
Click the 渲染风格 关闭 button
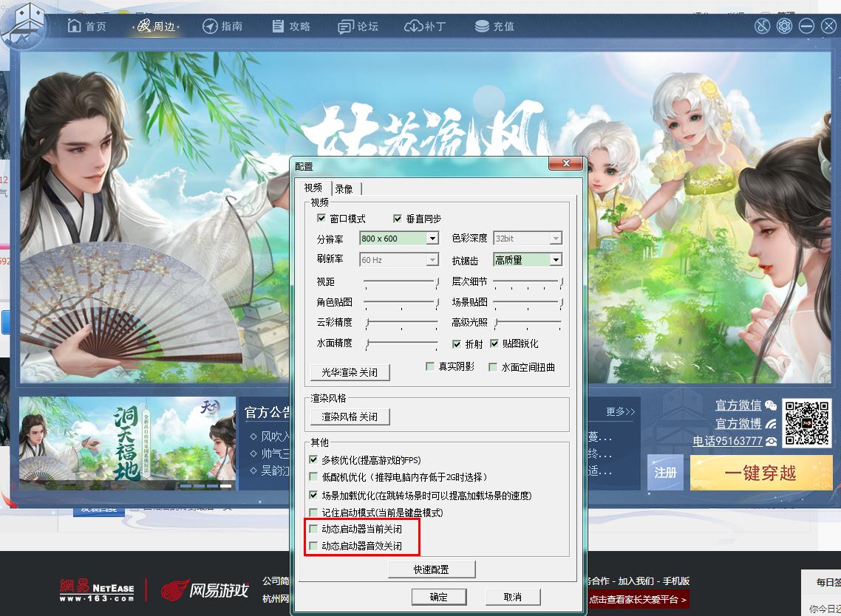350,417
